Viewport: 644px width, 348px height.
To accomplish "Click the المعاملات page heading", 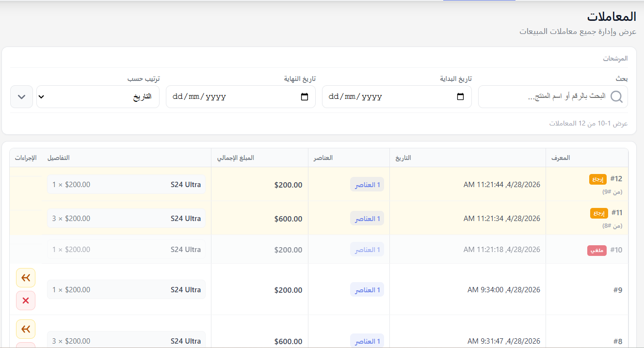I will [612, 16].
